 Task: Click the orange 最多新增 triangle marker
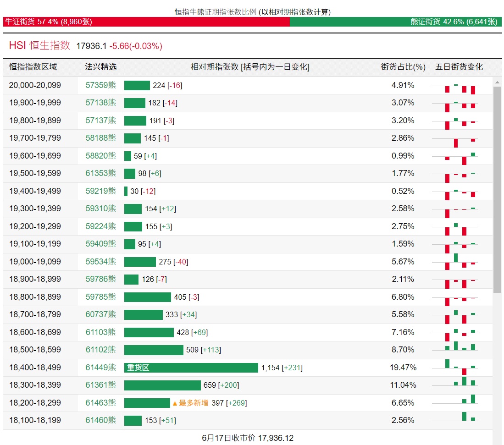coord(175,403)
